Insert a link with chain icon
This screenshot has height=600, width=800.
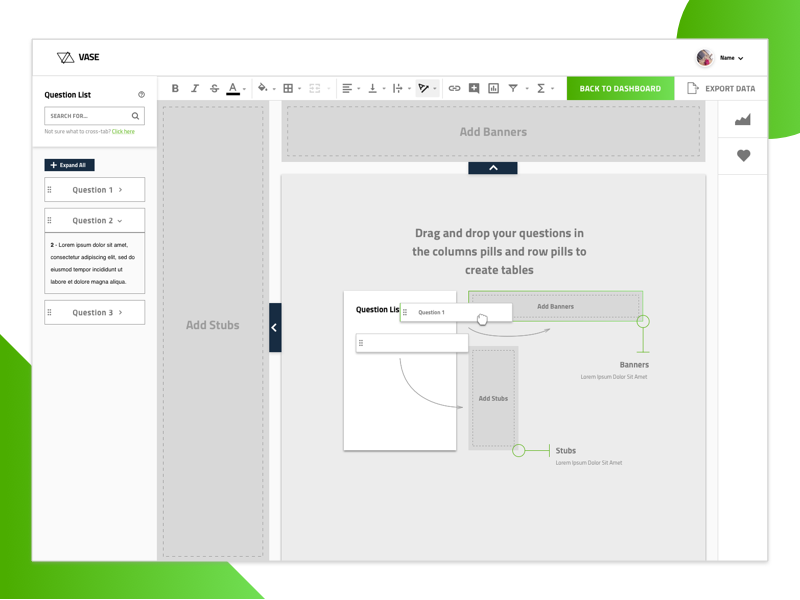click(454, 88)
